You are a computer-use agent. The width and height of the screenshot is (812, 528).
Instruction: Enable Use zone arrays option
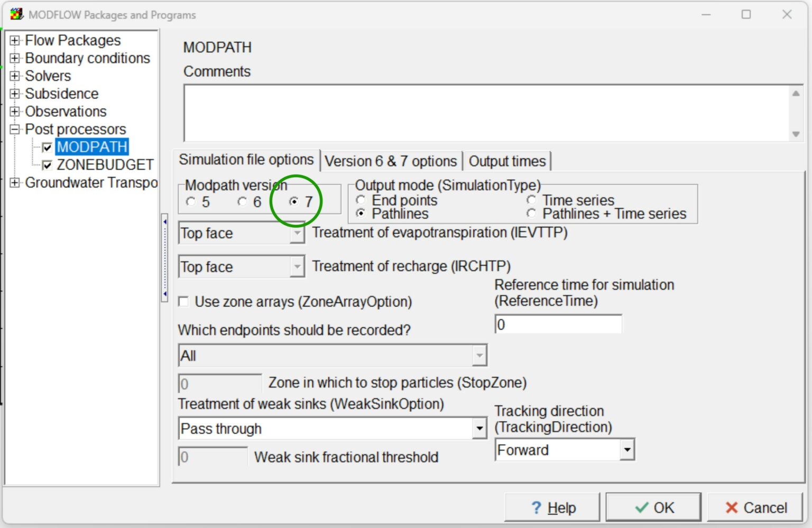[x=183, y=301]
